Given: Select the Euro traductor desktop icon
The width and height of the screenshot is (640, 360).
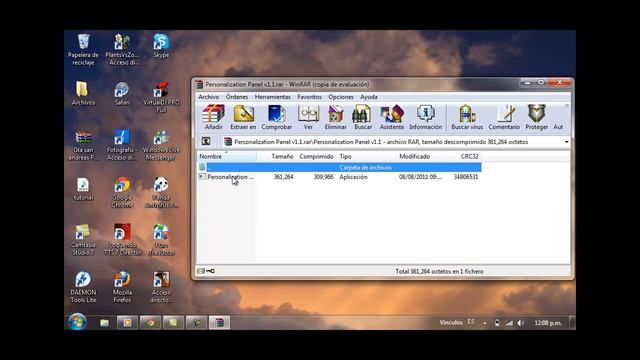Looking at the screenshot, I should click(162, 240).
